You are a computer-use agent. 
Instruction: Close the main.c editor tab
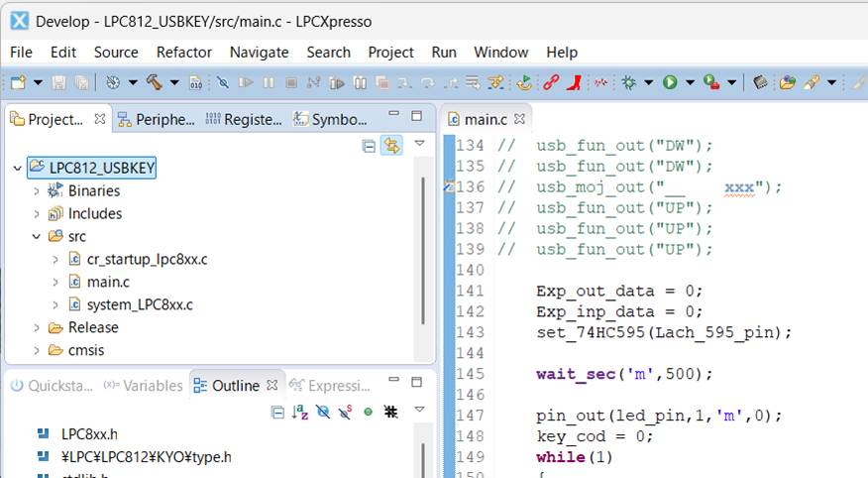click(x=517, y=119)
